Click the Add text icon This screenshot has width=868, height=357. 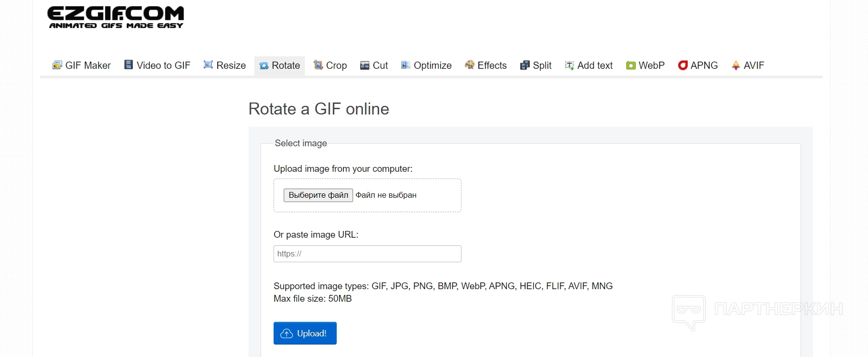tap(569, 65)
